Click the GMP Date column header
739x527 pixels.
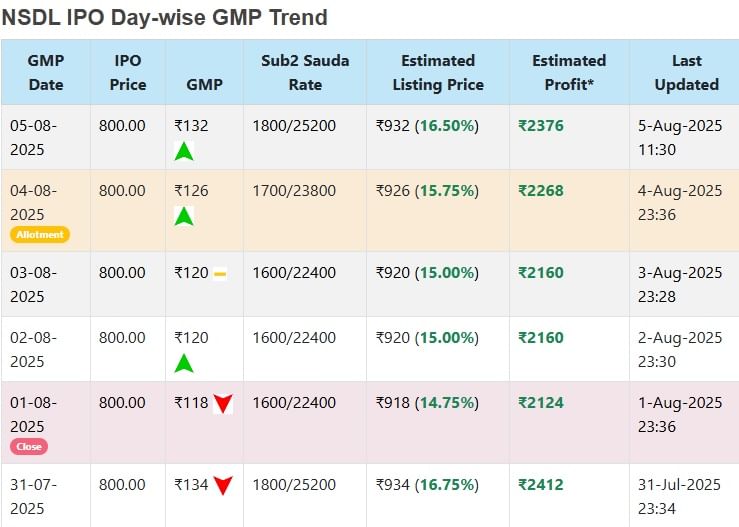[x=46, y=72]
